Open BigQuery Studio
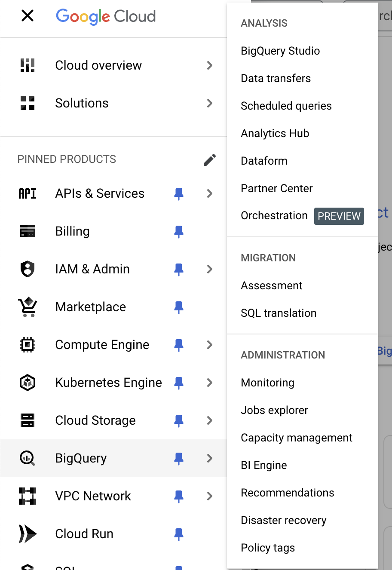Screen dimensions: 392x570 tap(280, 51)
